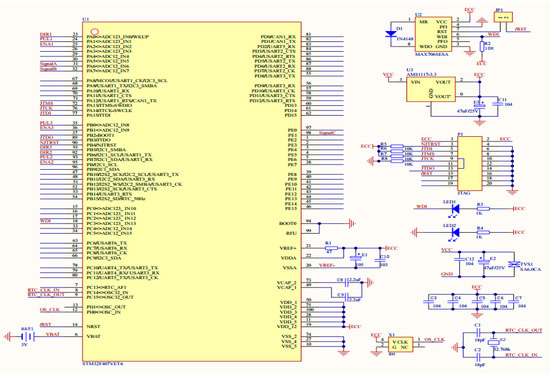The height and width of the screenshot is (376, 550).
Task: Click the TVS1 protection diode symbol
Action: (514, 264)
